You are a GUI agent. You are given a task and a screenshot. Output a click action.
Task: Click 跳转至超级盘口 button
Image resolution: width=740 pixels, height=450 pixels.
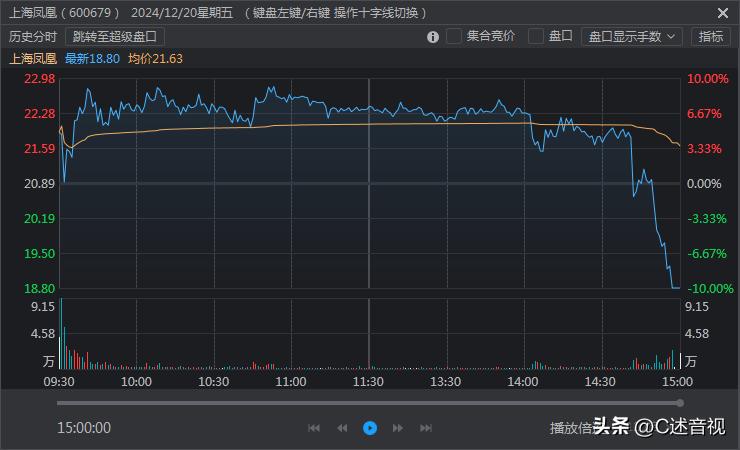[115, 36]
